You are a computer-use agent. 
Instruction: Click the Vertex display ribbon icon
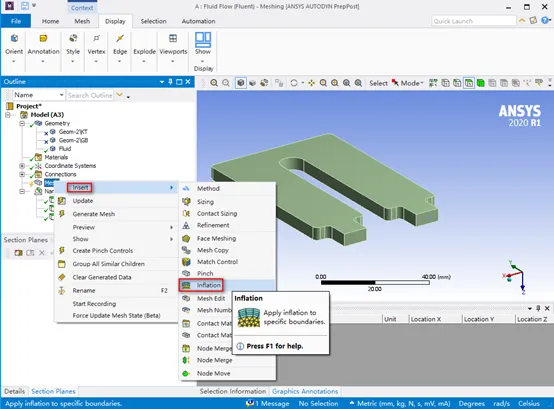96,38
